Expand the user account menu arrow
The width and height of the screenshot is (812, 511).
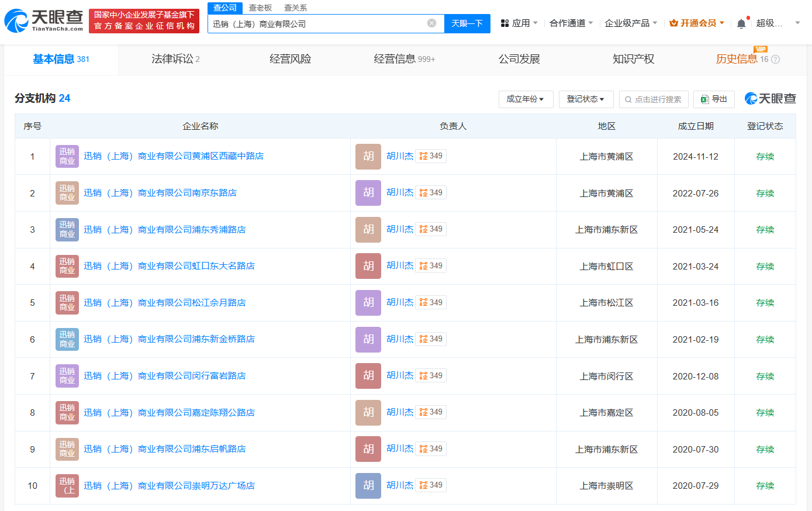click(x=797, y=23)
